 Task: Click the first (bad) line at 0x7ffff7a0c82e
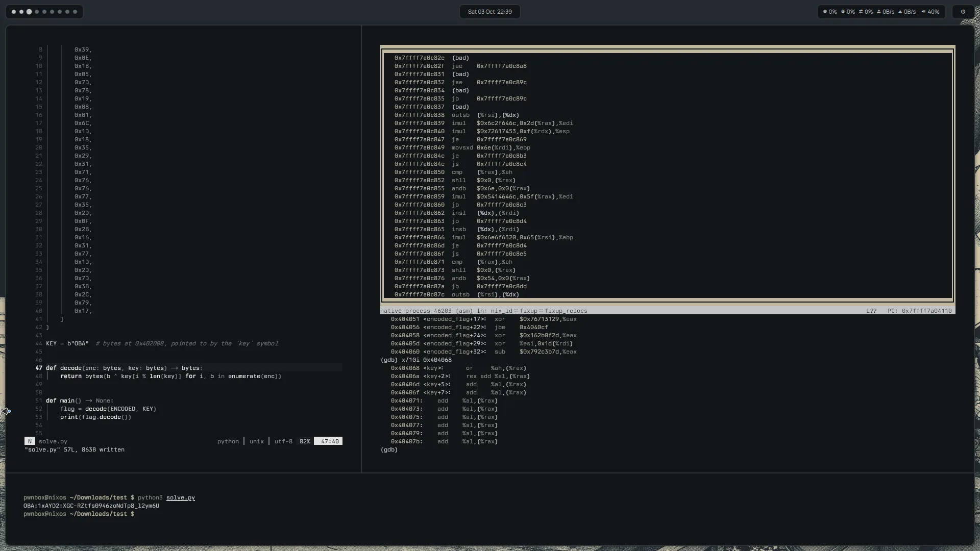tap(432, 58)
